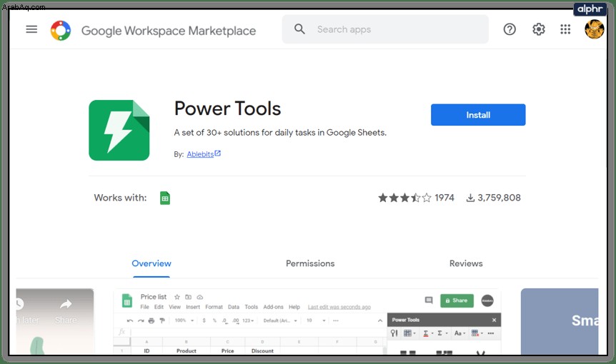Click the sidebar three-dots more icon

pyautogui.click(x=491, y=333)
